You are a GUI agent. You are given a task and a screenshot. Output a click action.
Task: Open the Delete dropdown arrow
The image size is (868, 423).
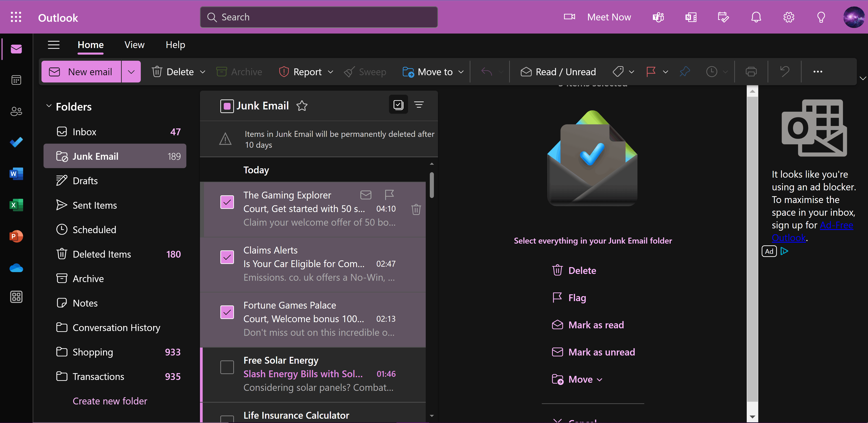point(202,72)
